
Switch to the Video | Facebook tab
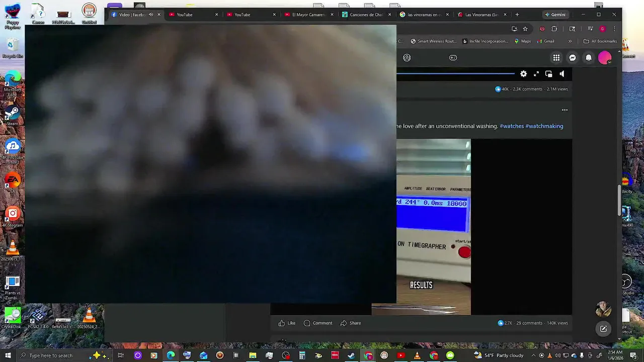(x=136, y=15)
